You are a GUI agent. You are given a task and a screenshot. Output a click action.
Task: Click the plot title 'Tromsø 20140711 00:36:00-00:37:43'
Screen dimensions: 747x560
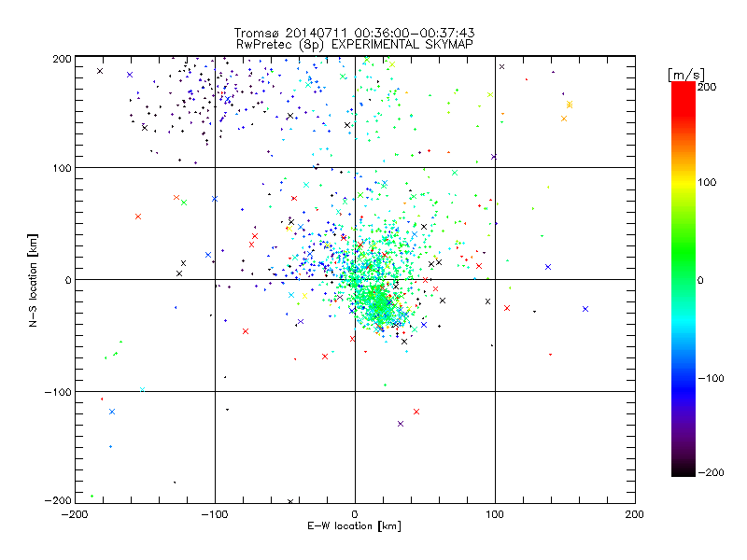[354, 33]
